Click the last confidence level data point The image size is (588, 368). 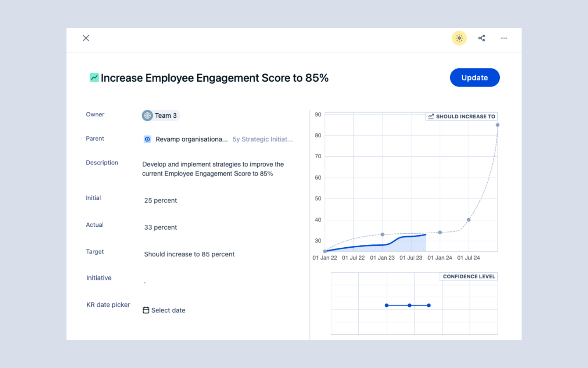pyautogui.click(x=429, y=305)
